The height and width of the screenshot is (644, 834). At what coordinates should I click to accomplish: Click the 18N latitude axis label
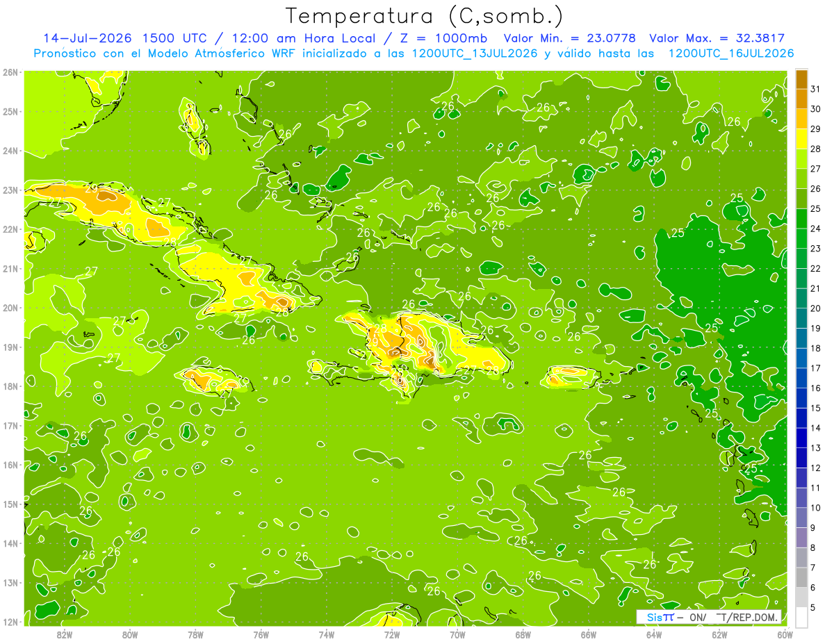tap(10, 386)
